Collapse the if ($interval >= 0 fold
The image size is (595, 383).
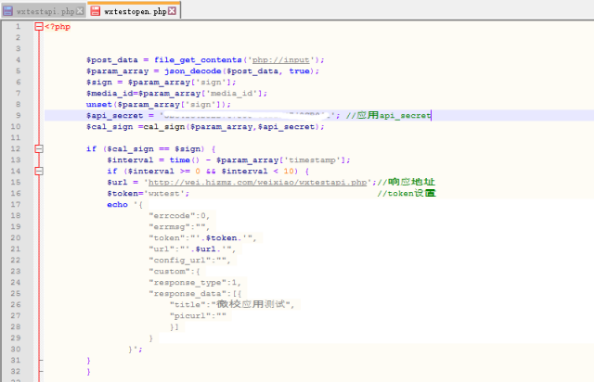click(39, 171)
